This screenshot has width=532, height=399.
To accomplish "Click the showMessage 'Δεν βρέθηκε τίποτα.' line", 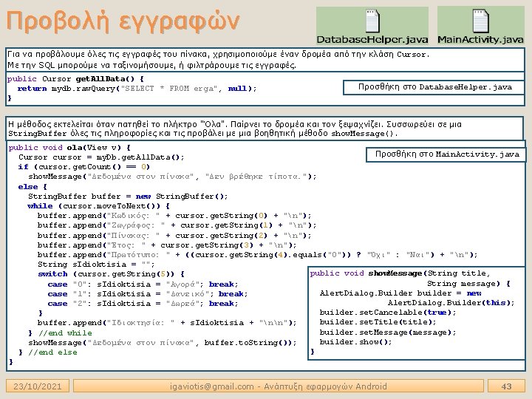I will pyautogui.click(x=172, y=177).
